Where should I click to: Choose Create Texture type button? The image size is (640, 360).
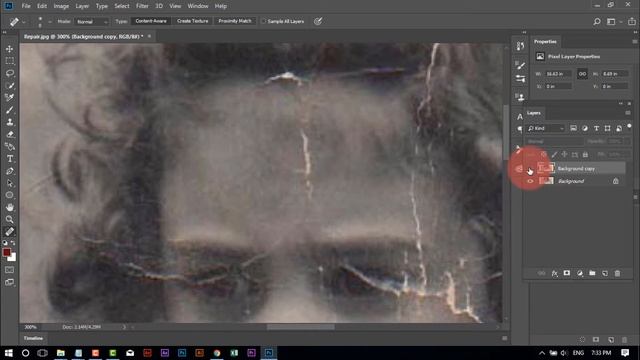tap(193, 21)
